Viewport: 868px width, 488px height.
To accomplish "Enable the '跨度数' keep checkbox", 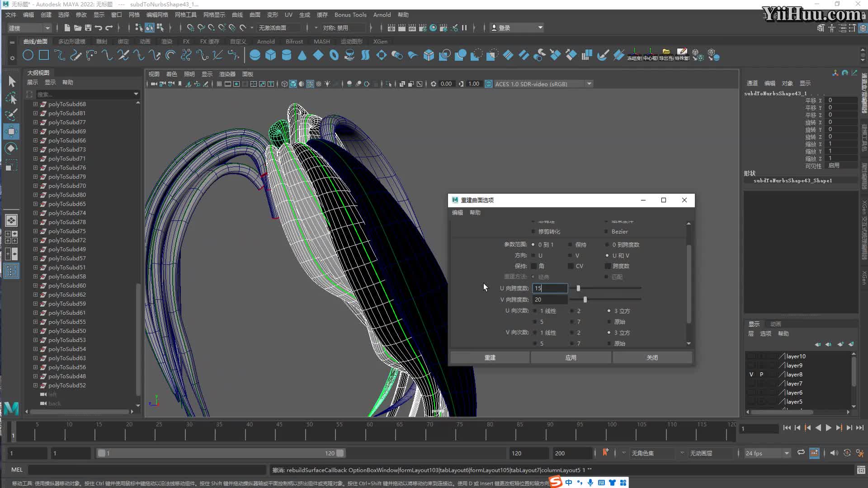I will click(608, 266).
